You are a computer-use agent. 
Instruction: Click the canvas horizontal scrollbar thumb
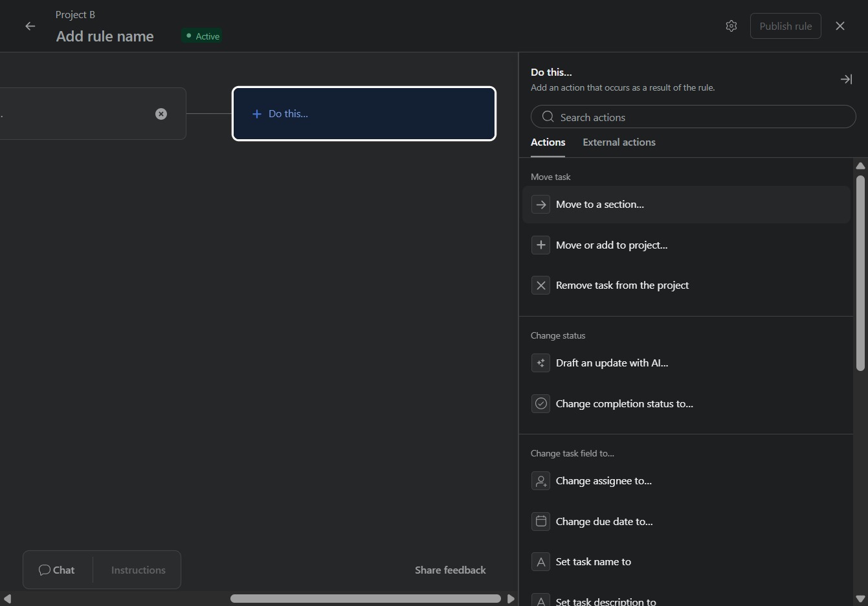[366, 599]
